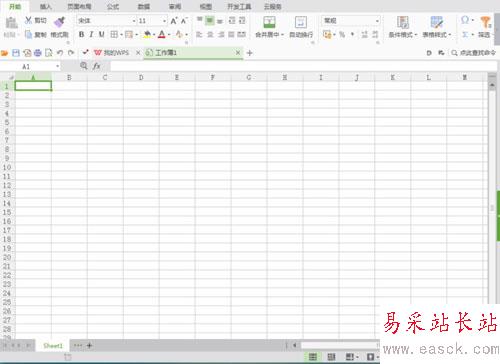Expand the Name Box dropdown arrow
The width and height of the screenshot is (500, 364).
tap(58, 66)
